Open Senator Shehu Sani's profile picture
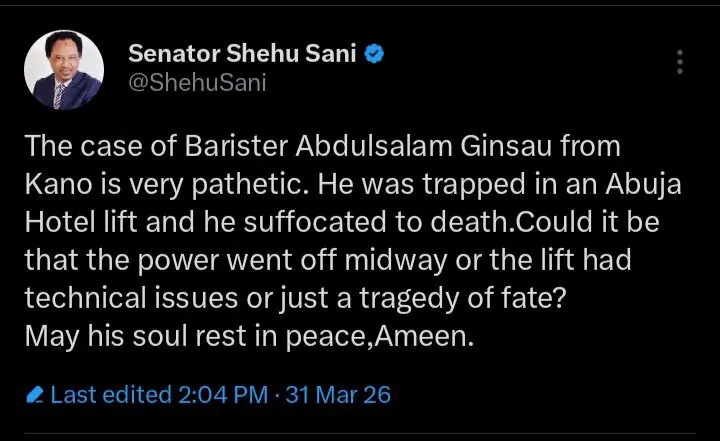Viewport: 720px width, 441px height. click(62, 69)
